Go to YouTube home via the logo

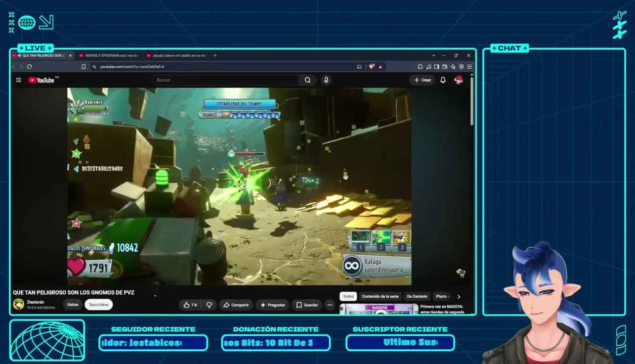click(x=41, y=80)
